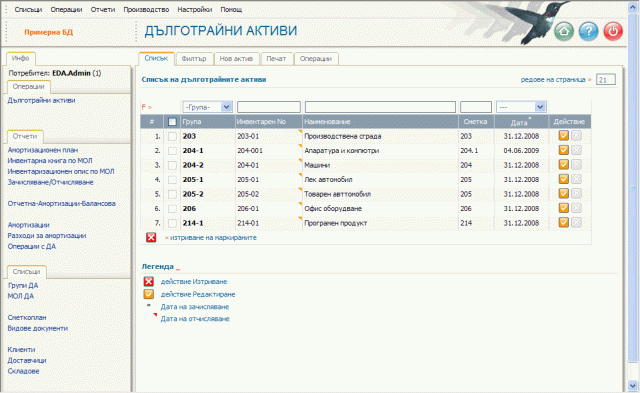Switch to the Нов актив tab
Image resolution: width=640 pixels, height=393 pixels.
(236, 59)
